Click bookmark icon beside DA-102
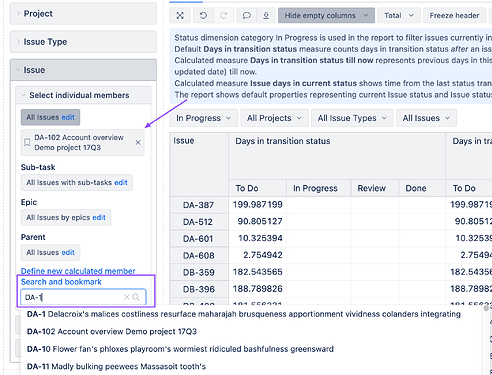The height and width of the screenshot is (375, 492). click(x=27, y=143)
